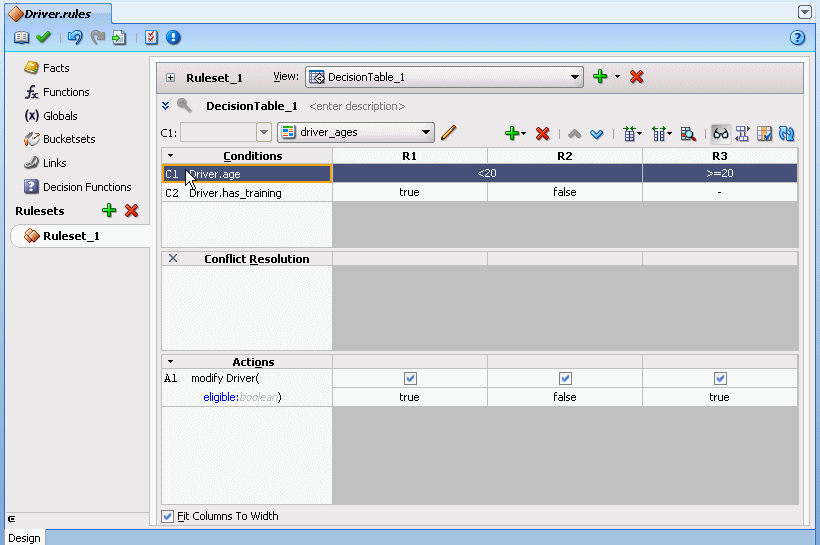This screenshot has width=820, height=545.
Task: Uncheck the R3 action A1 checkbox
Action: click(720, 378)
